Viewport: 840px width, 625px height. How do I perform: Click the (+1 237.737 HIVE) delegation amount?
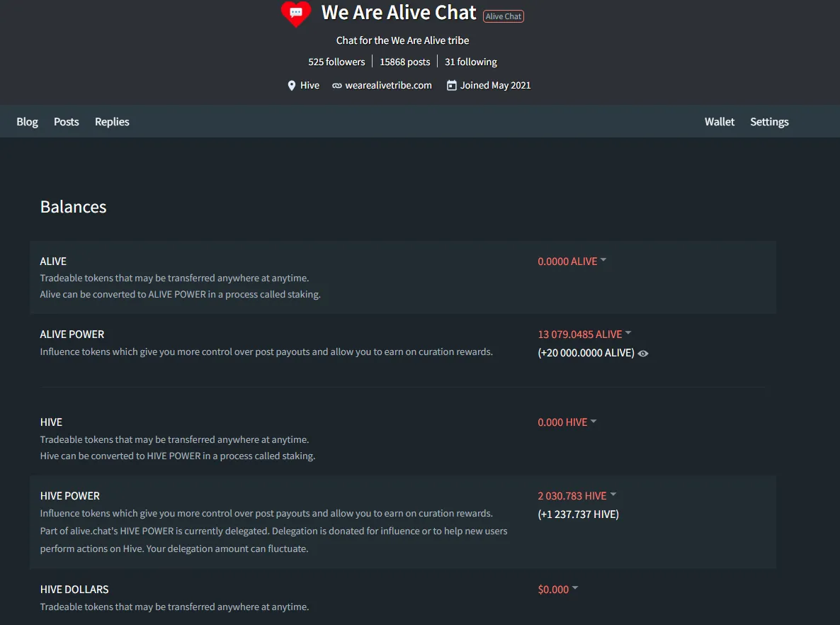578,514
